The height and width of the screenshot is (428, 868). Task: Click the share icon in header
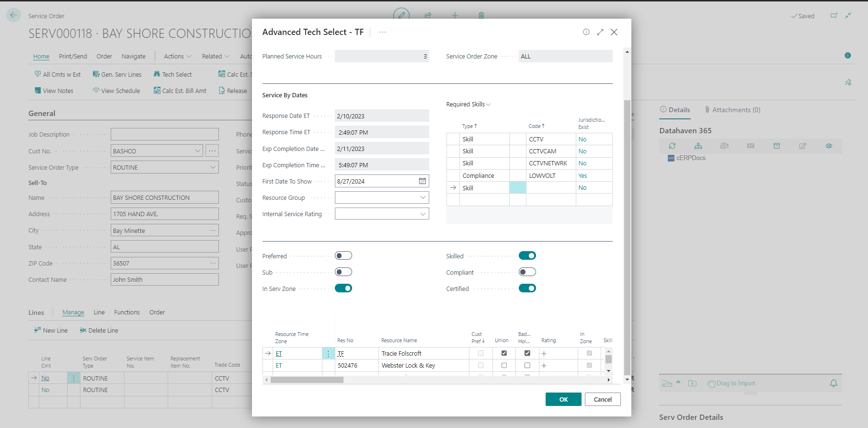point(428,15)
